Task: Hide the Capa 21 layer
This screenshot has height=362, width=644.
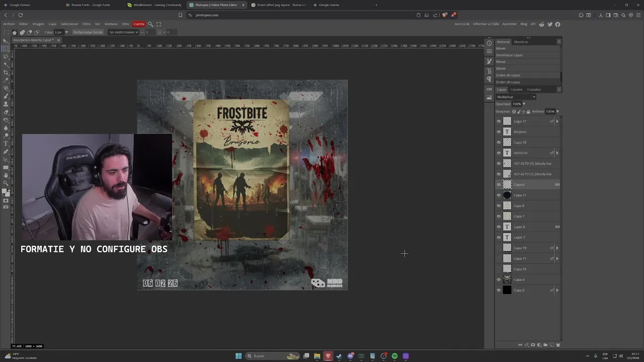Action: pos(499,195)
